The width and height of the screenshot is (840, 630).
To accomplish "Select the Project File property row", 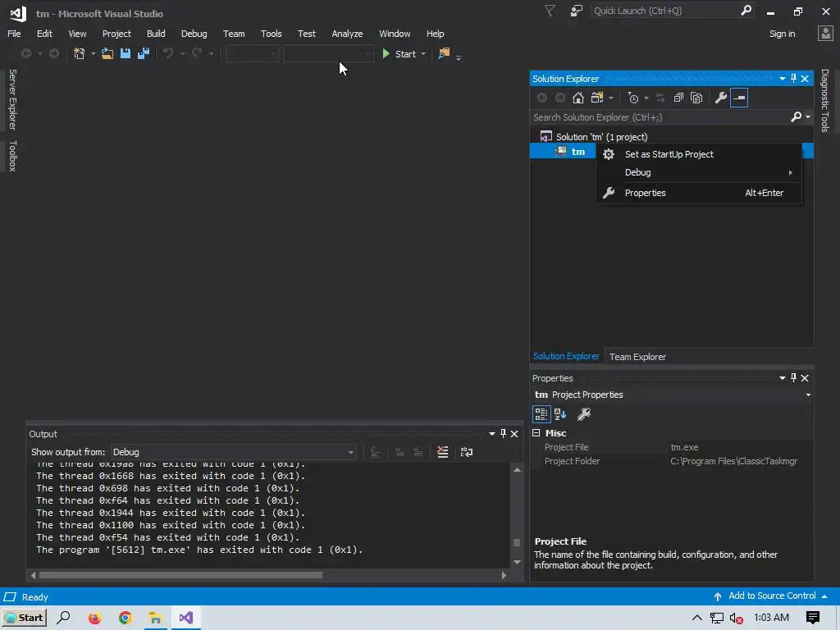I will [672, 447].
